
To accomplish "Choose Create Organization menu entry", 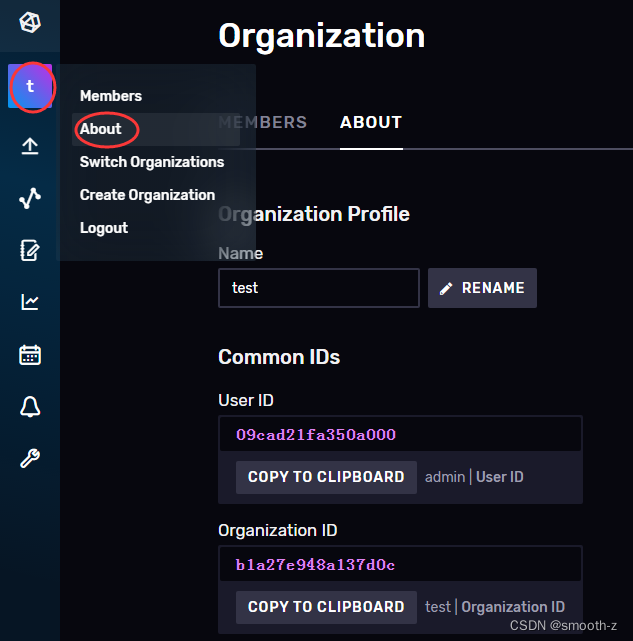I will (147, 195).
